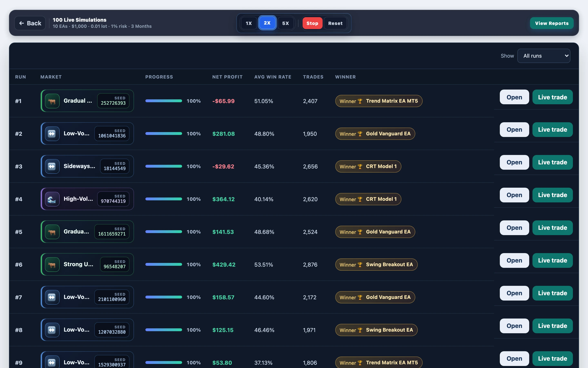Click trophy icon in run #2 Gold Vanguard winner
This screenshot has height=368, width=588.
[x=360, y=134]
